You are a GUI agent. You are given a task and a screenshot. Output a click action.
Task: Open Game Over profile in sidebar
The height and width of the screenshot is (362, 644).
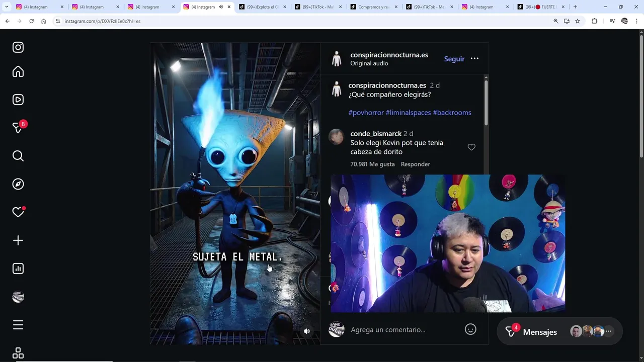[x=18, y=297]
